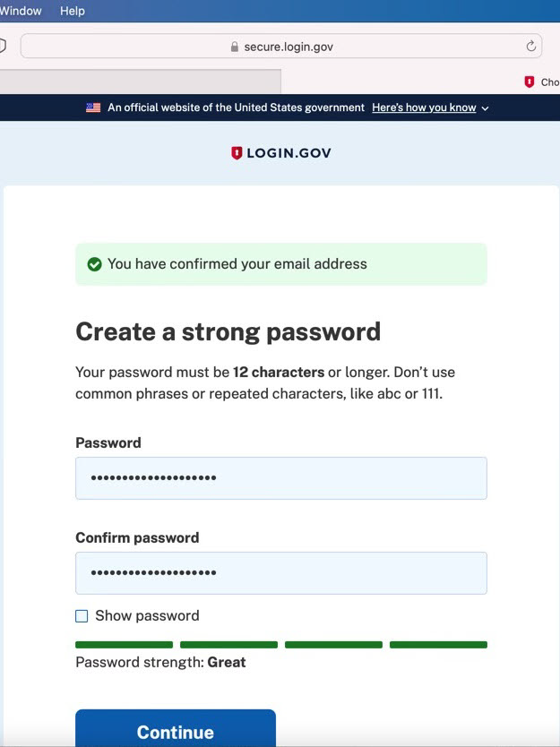Image resolution: width=560 pixels, height=747 pixels.
Task: Focus the Confirm password field
Action: [281, 573]
